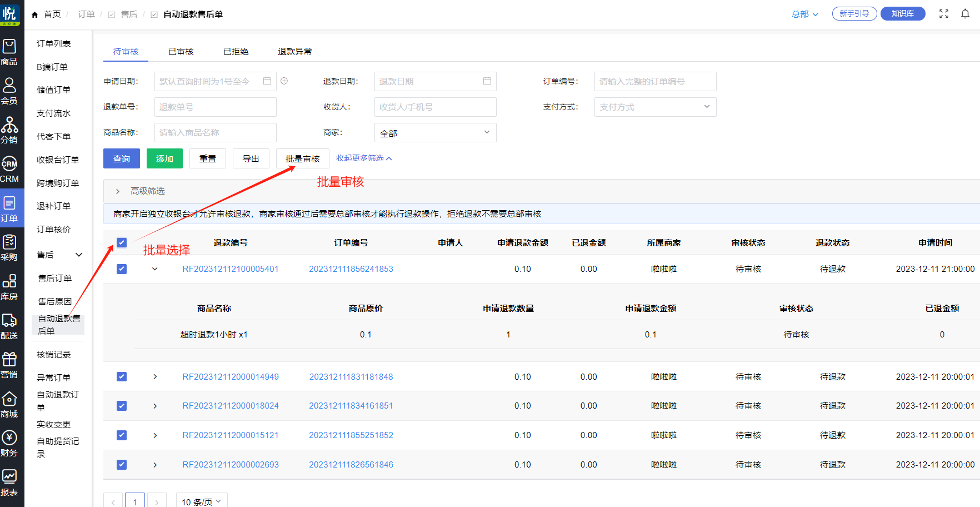The height and width of the screenshot is (507, 980).
Task: Open the 分销 module in sidebar
Action: click(9, 131)
